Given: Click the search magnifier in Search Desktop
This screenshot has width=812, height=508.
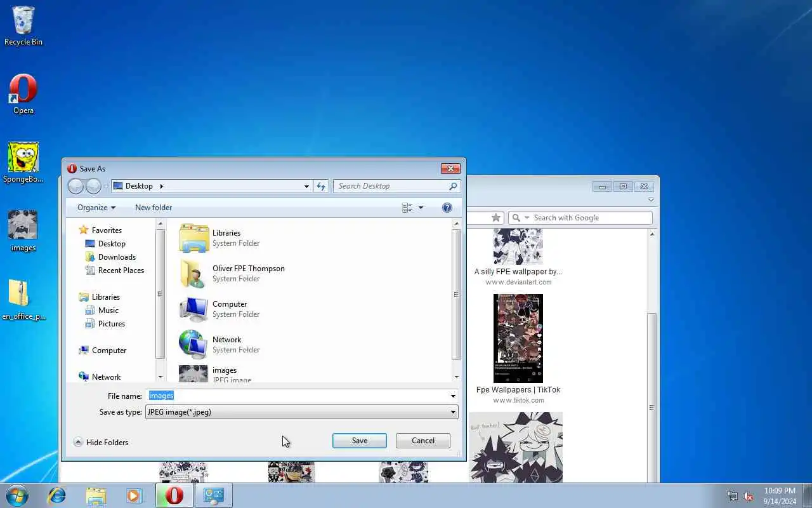Looking at the screenshot, I should click(453, 186).
